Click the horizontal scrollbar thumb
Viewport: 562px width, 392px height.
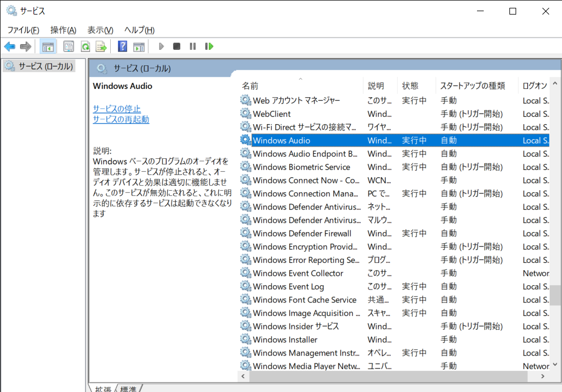coord(389,376)
